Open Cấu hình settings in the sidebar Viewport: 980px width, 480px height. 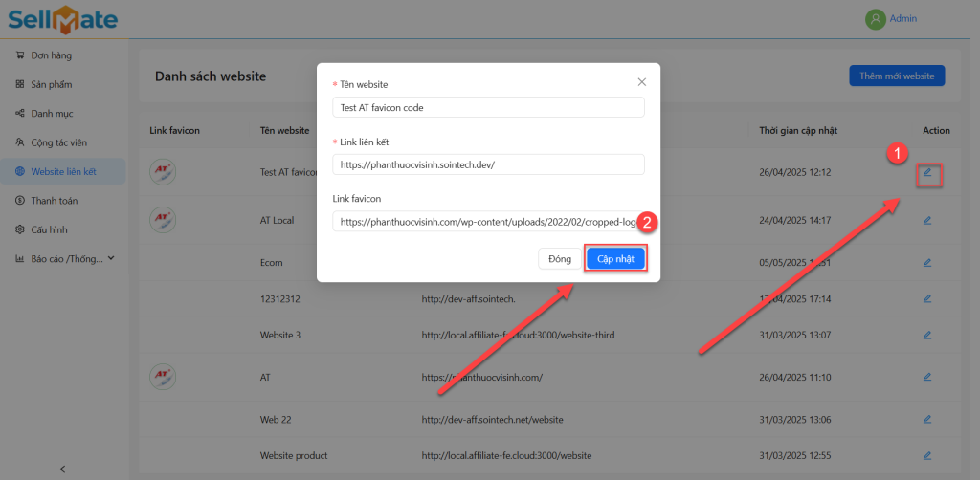(x=50, y=229)
